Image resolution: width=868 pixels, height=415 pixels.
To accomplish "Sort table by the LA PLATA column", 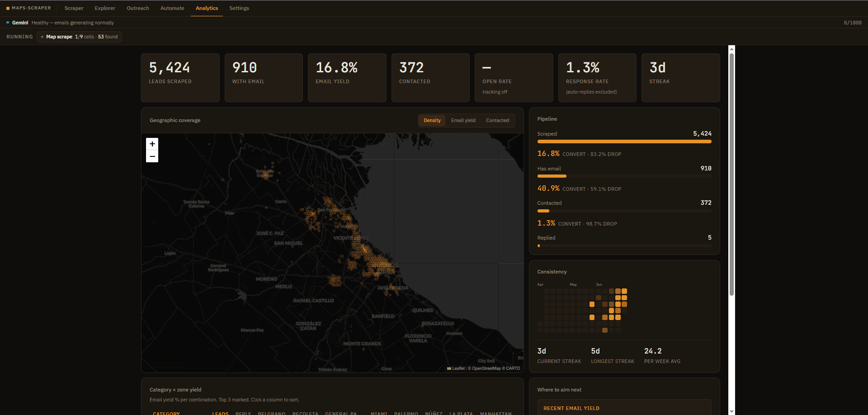I will [461, 413].
